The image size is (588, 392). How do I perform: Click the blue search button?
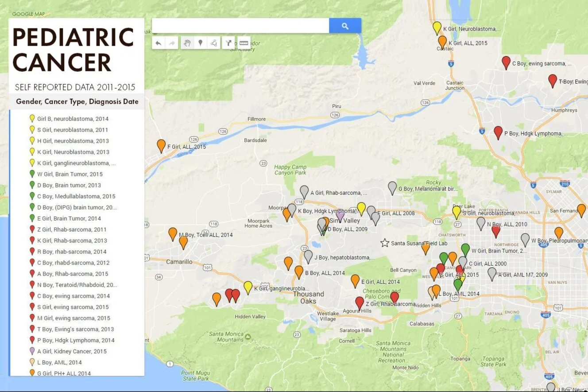pos(345,26)
